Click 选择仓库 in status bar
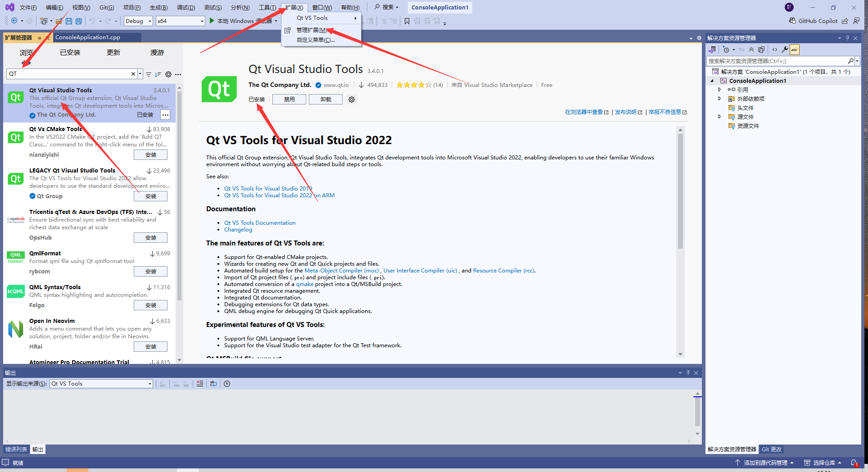This screenshot has height=472, width=868. pos(823,463)
